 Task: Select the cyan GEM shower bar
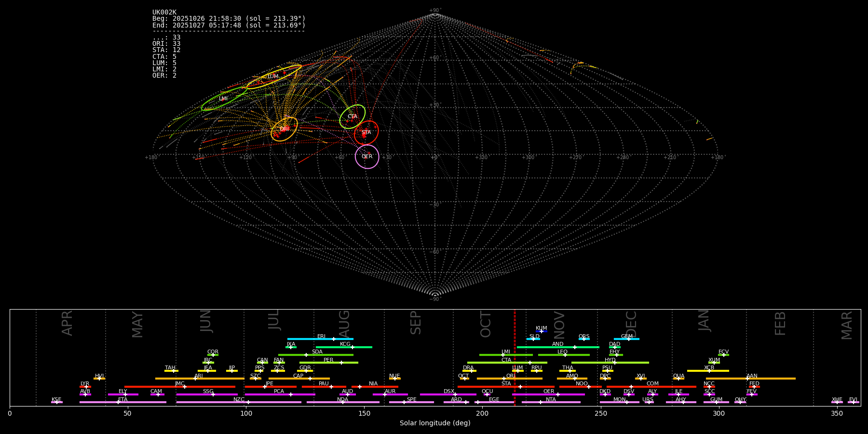point(626,339)
